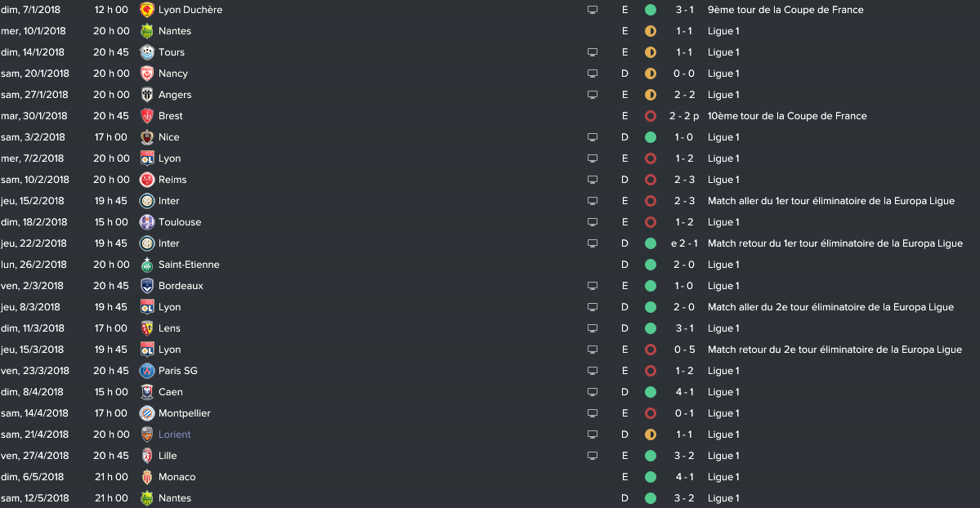
Task: Click the Saint-Etienne club badge
Action: point(147,265)
